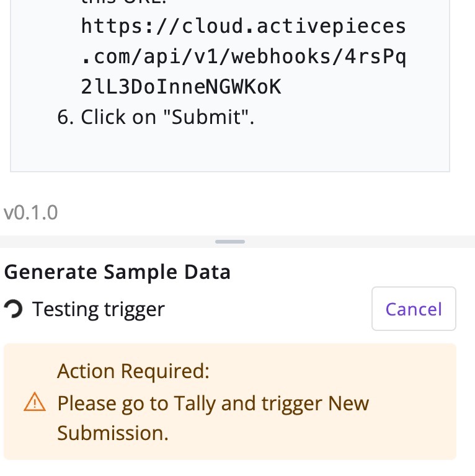Click the word Please in the alert message
This screenshot has width=475, height=476.
click(x=84, y=403)
